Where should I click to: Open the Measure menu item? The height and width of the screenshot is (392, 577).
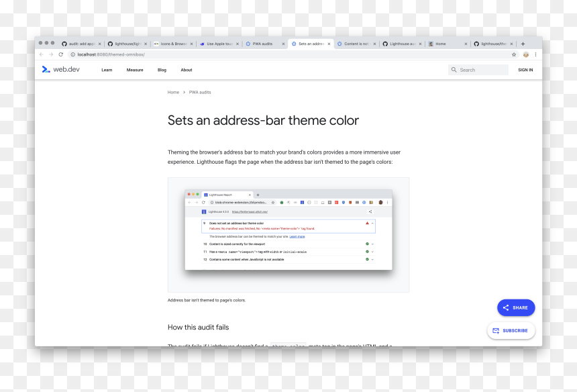pos(135,70)
